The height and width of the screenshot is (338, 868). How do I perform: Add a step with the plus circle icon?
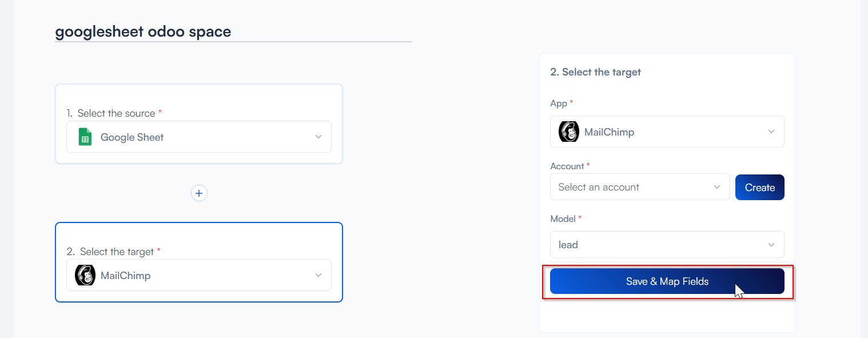coord(199,193)
